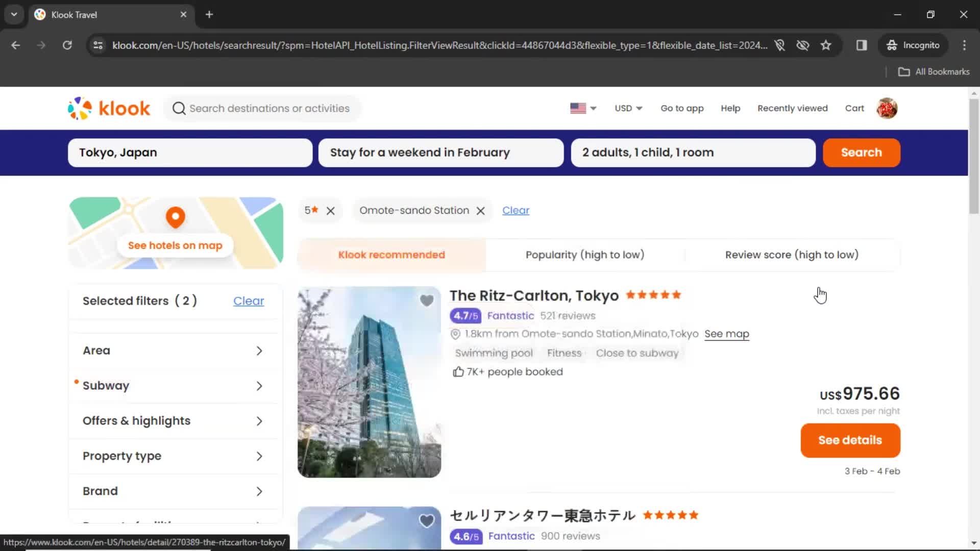Click See map link for The Ritz-Carlton
This screenshot has width=980, height=551.
coord(727,334)
